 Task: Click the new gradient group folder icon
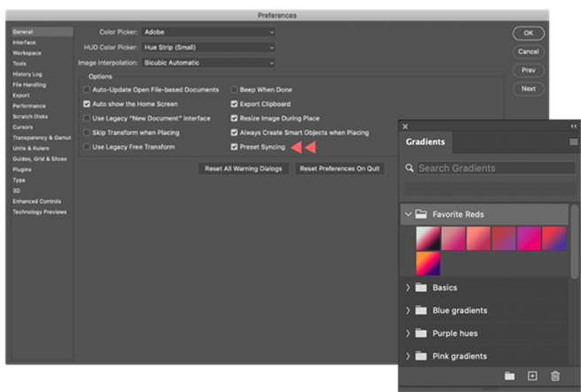pyautogui.click(x=509, y=376)
